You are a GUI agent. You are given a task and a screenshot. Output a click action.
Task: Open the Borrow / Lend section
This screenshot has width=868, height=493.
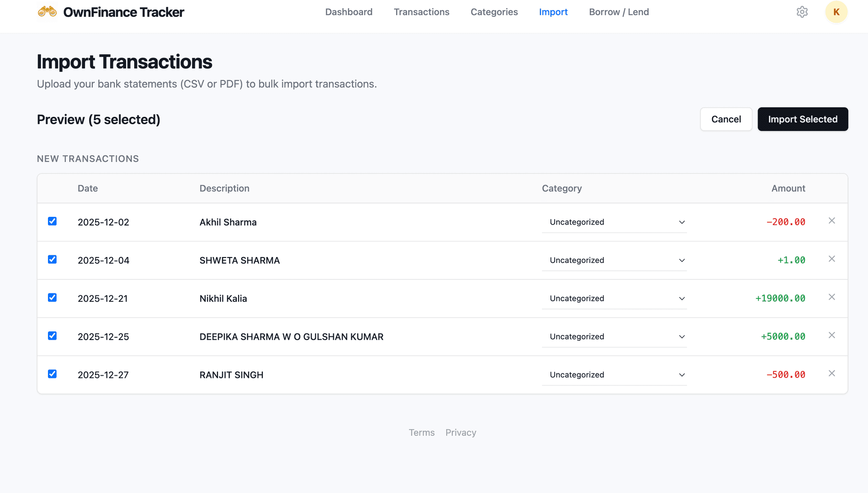(619, 12)
